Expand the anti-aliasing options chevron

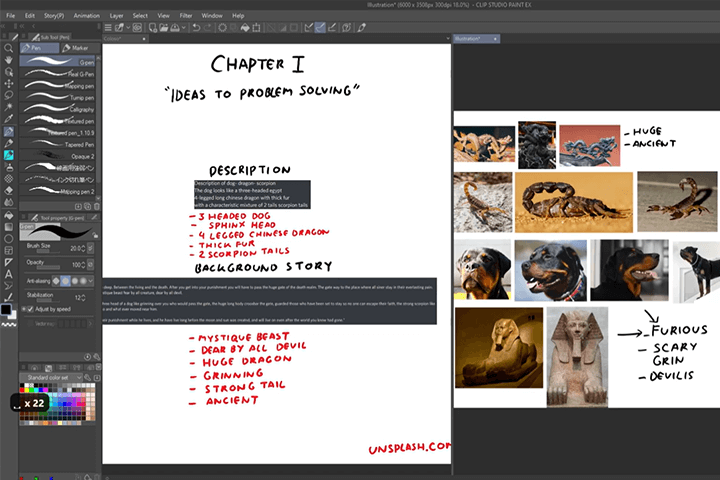pos(91,281)
